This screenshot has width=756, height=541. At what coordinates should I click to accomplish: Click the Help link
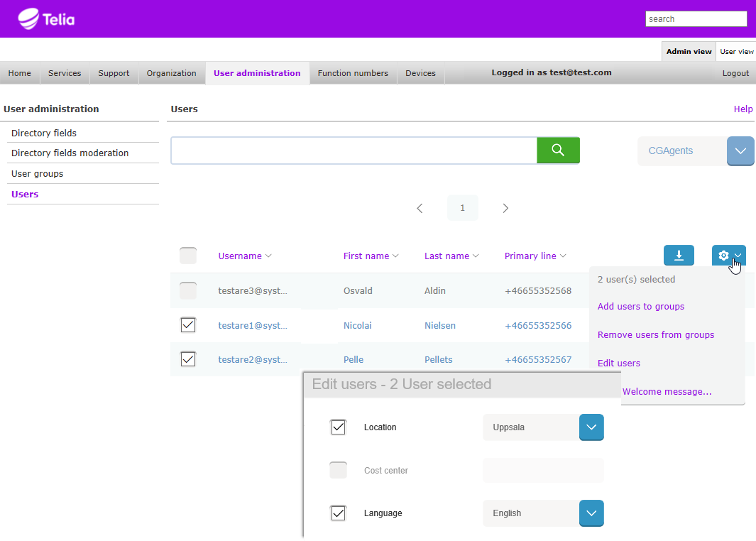pos(743,109)
